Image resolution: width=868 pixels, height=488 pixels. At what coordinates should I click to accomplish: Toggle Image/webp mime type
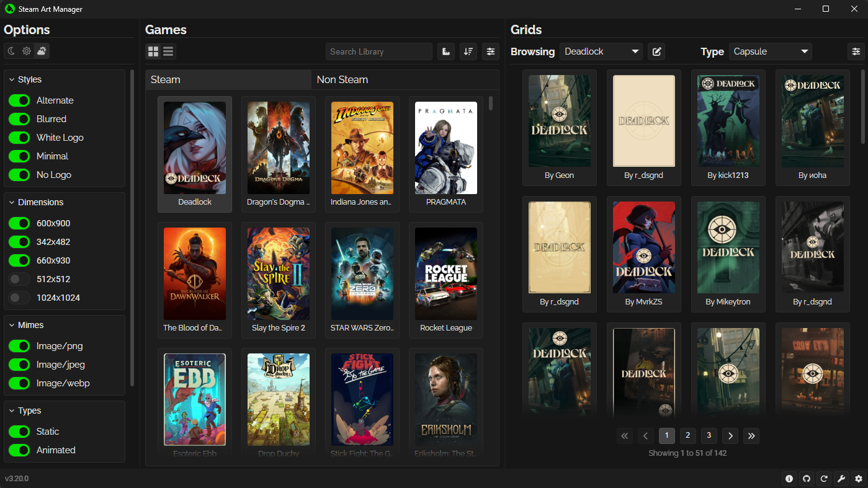coord(19,383)
